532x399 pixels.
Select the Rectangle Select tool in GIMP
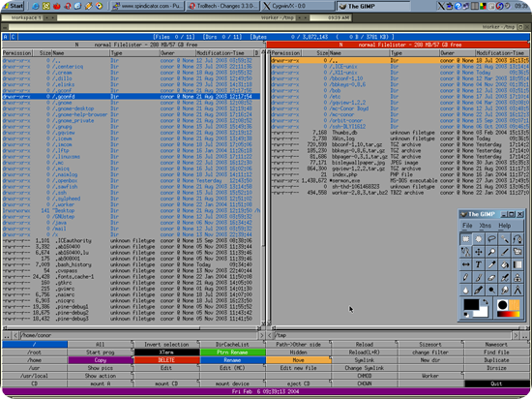[x=465, y=239]
